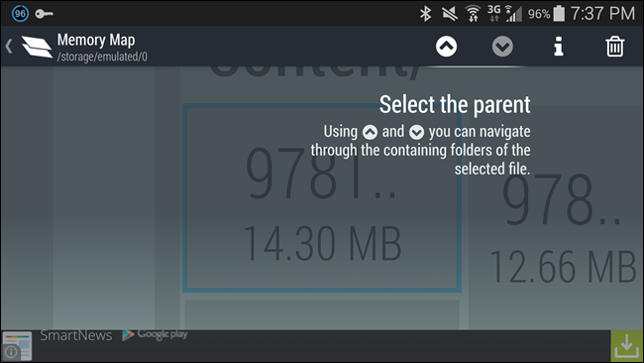Tap the SmartNews ad thumbnail
Viewport: 644px width, 363px height.
click(x=17, y=346)
